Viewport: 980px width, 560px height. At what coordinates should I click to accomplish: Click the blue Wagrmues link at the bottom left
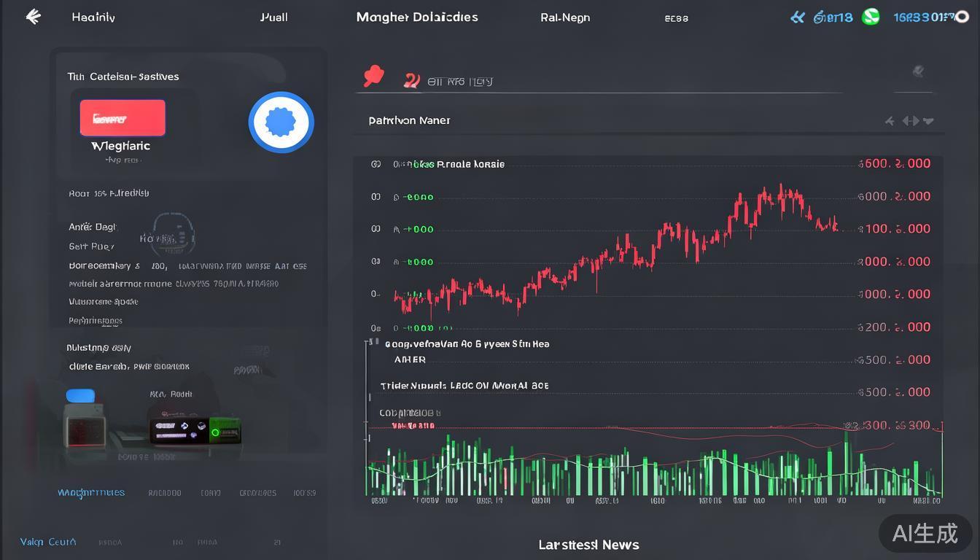pos(91,493)
